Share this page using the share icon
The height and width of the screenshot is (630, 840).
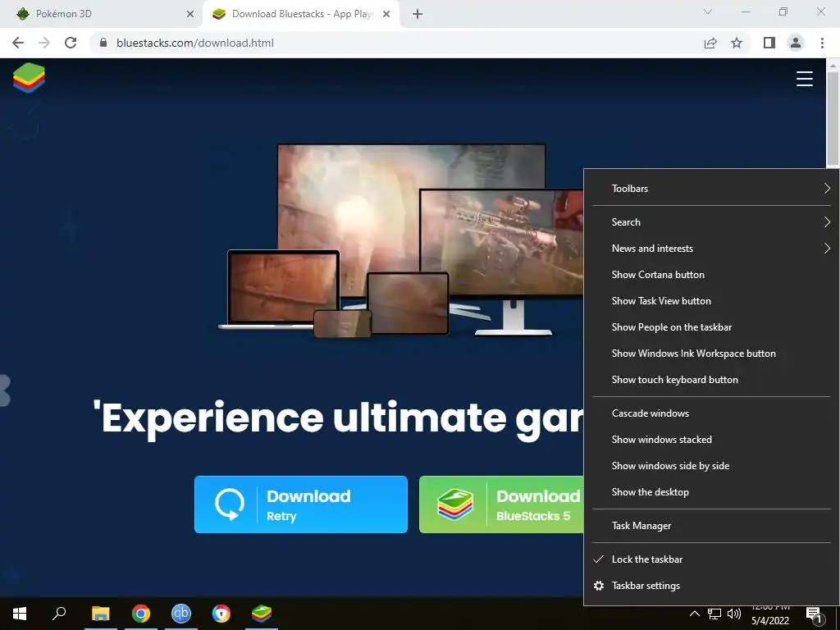tap(710, 43)
